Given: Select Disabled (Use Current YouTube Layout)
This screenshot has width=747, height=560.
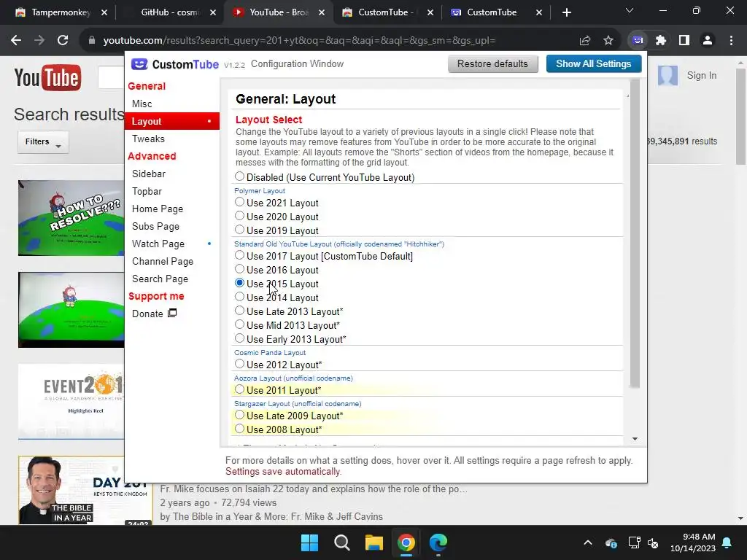Looking at the screenshot, I should pyautogui.click(x=239, y=176).
